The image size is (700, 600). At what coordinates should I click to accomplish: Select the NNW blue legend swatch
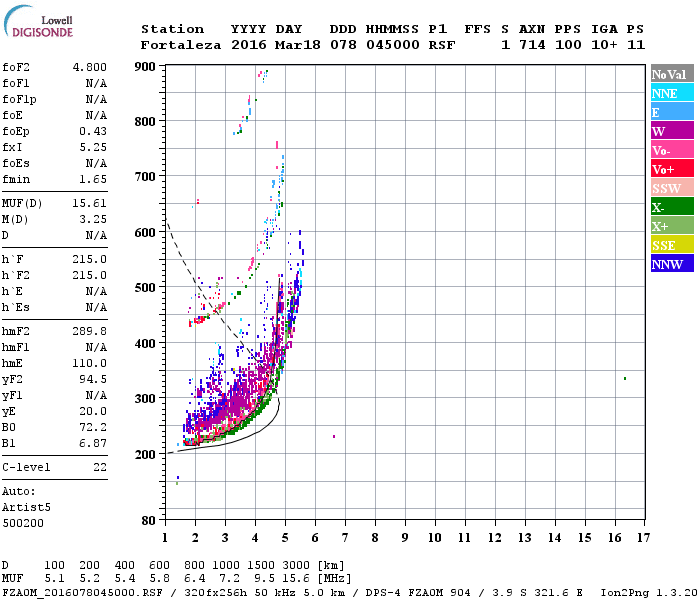pyautogui.click(x=672, y=264)
